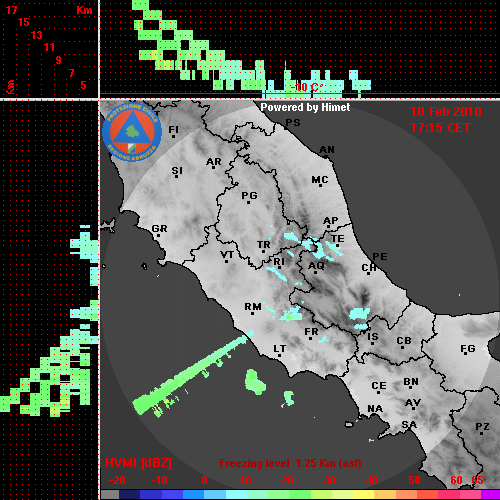Image resolution: width=500 pixels, height=500 pixels.
Task: Click the height scale value '15'
Action: tap(24, 22)
